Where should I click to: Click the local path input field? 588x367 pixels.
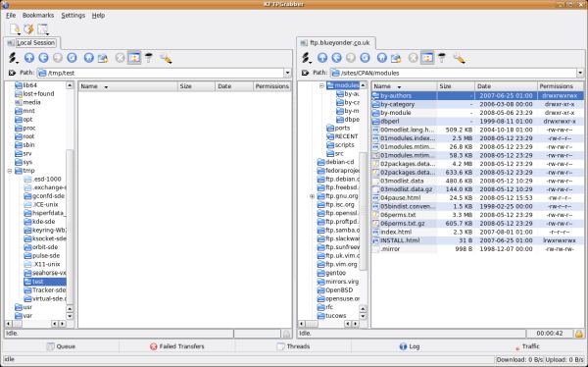160,73
